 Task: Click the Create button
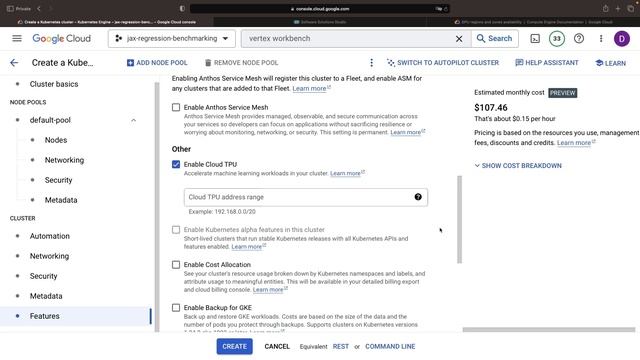pos(234,346)
